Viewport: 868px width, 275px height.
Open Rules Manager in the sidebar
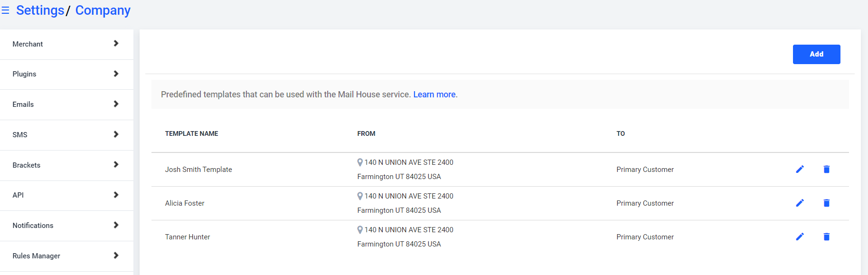tap(66, 256)
